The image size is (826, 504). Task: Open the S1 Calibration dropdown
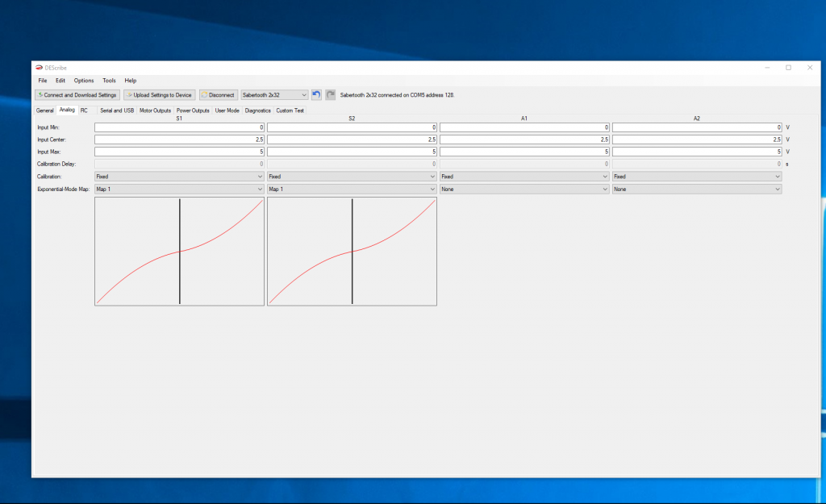pyautogui.click(x=179, y=177)
